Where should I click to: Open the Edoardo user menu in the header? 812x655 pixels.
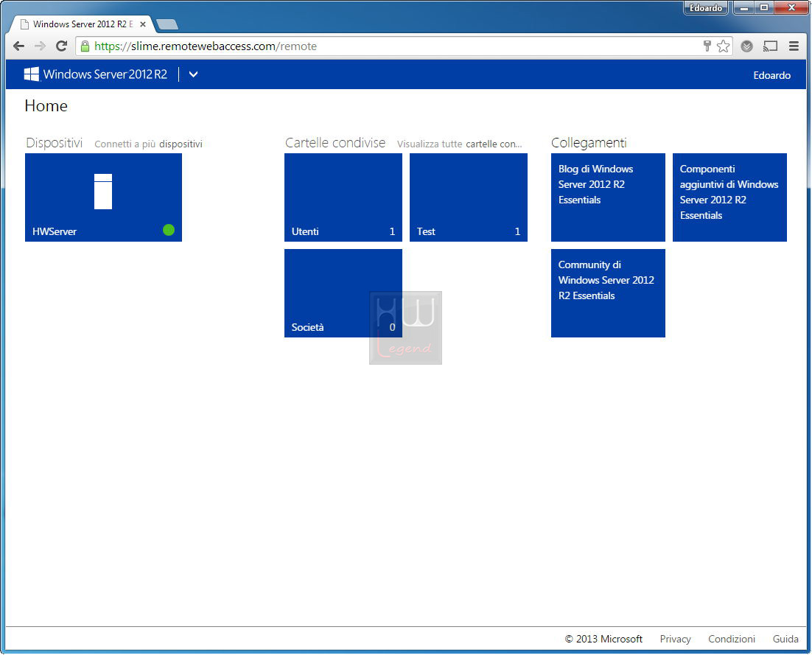point(771,75)
